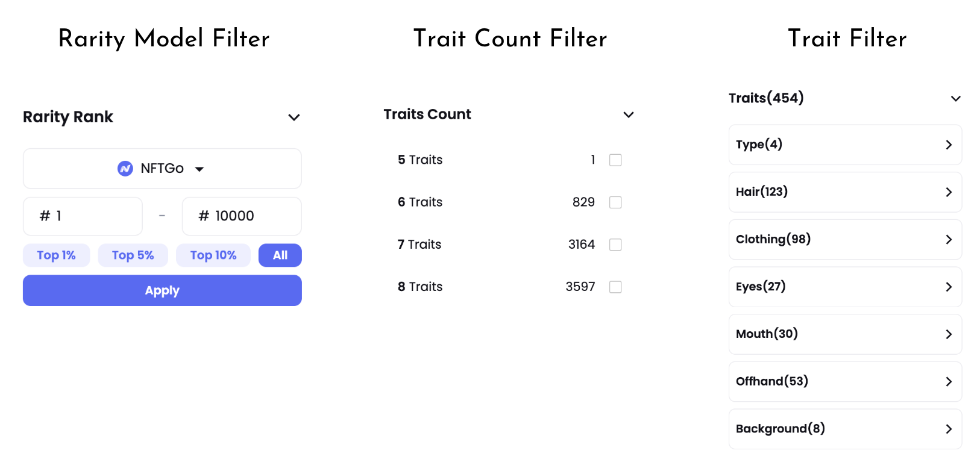Click the NFTGo logo icon
This screenshot has height=459, width=980.
[x=125, y=169]
